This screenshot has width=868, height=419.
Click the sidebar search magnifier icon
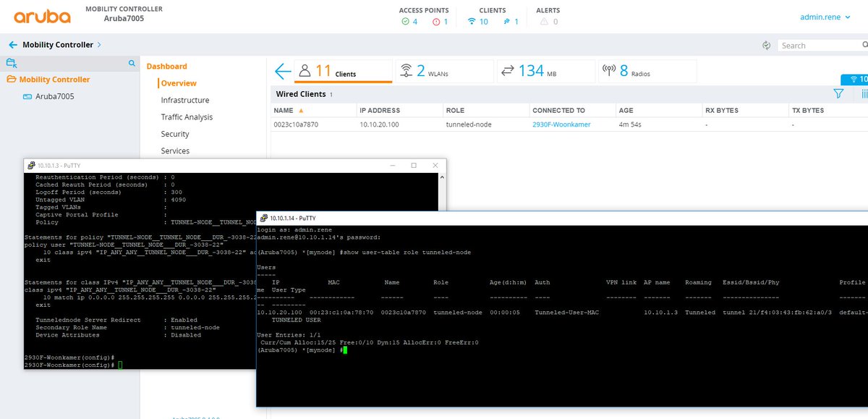(132, 64)
